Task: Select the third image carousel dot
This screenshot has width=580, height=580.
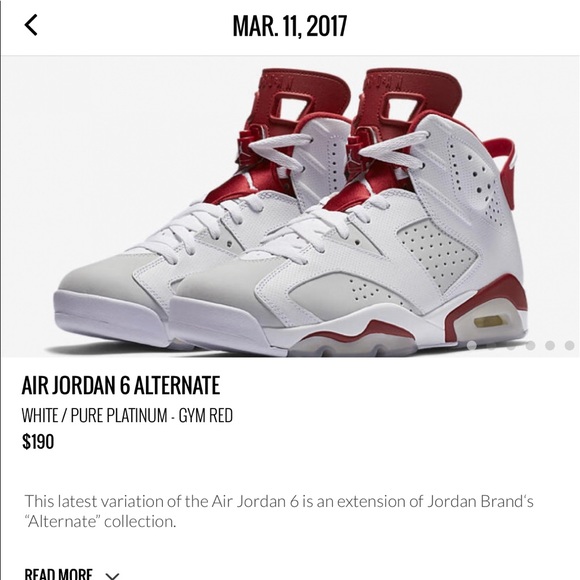Action: click(511, 345)
